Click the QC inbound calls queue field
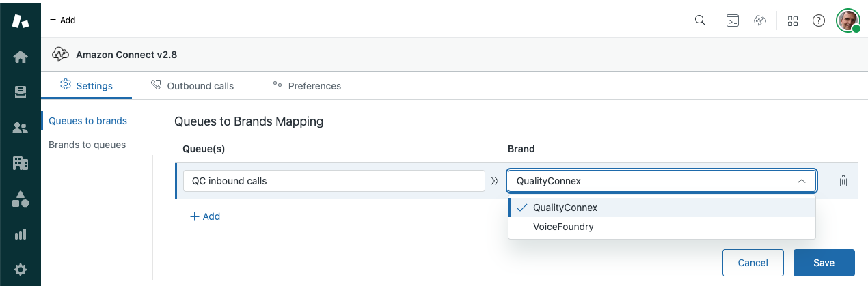The image size is (868, 286). (334, 181)
